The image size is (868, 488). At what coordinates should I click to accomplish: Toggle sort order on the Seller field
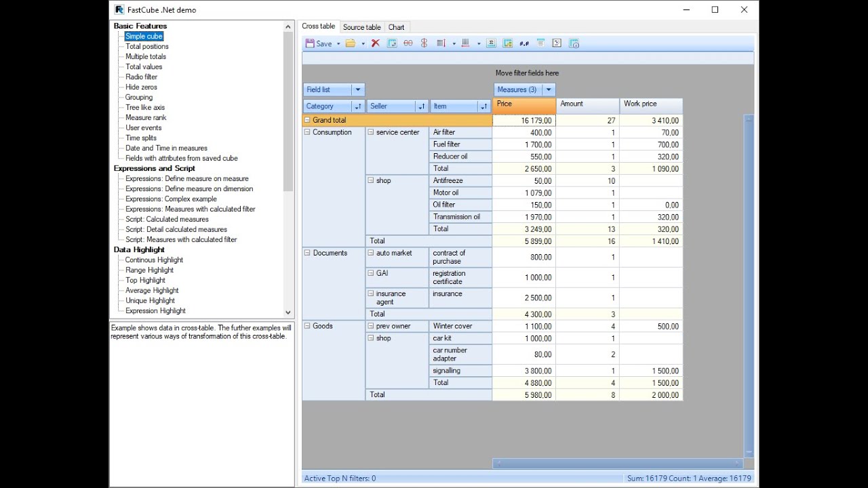click(x=422, y=106)
